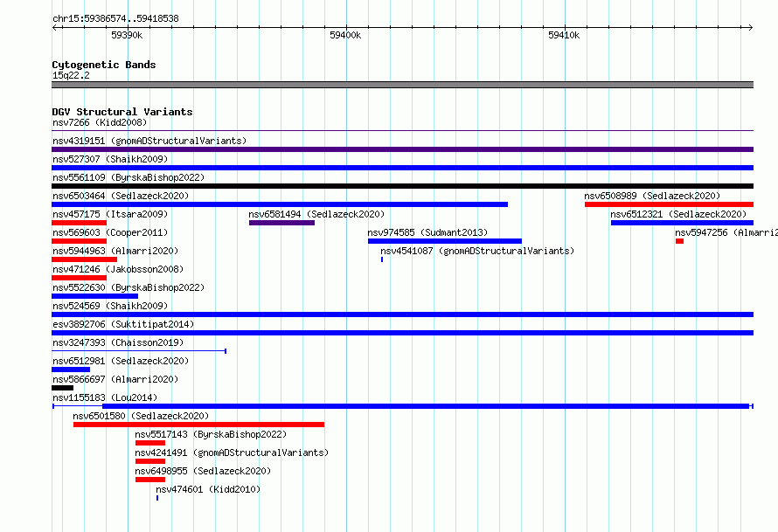
Task: Click the 59410k ruler tick label
Action: pyautogui.click(x=564, y=35)
